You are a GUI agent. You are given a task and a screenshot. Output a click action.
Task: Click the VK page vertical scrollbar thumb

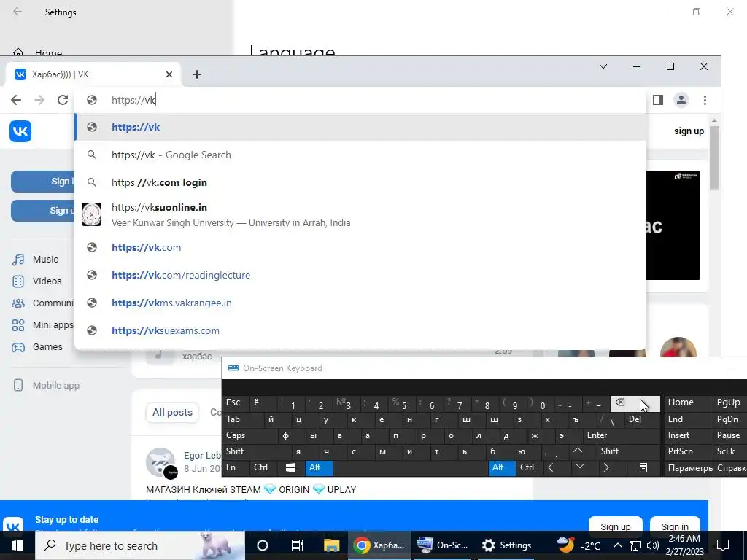coord(713,157)
